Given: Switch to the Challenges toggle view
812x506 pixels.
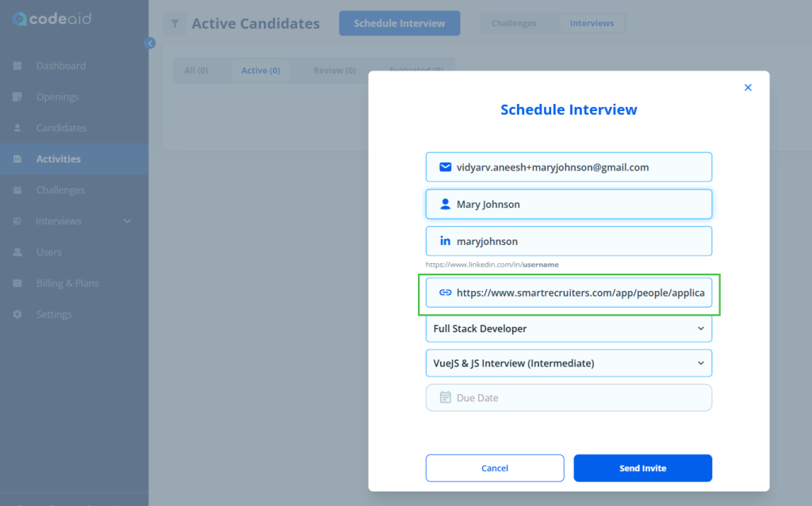Looking at the screenshot, I should click(514, 24).
